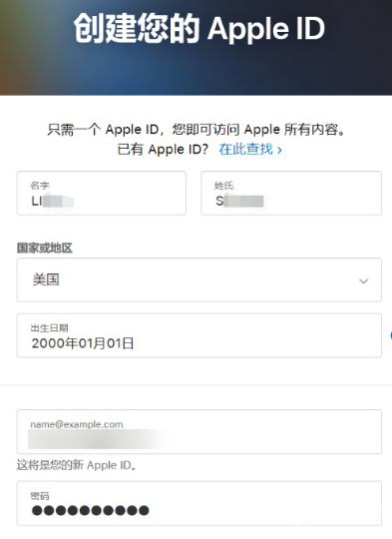The image size is (392, 539).
Task: Click the 创建您的 Apple ID heading
Action: (x=198, y=29)
